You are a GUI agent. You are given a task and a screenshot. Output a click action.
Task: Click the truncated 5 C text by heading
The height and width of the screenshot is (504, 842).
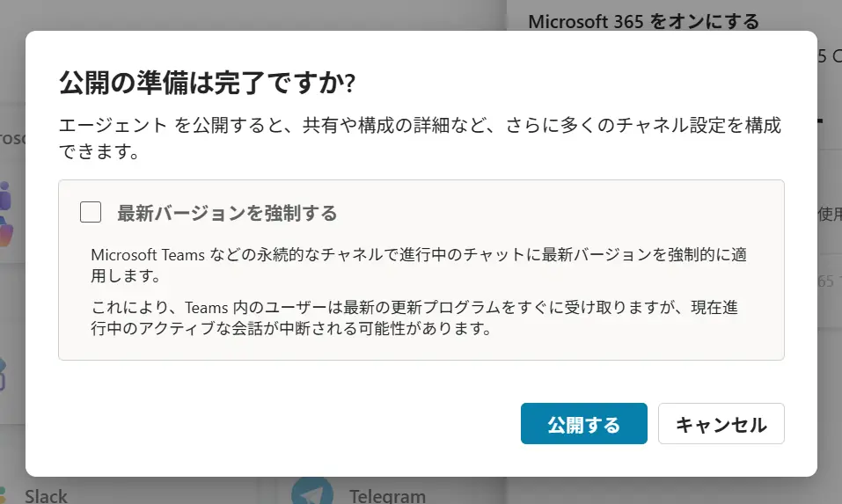pos(829,56)
